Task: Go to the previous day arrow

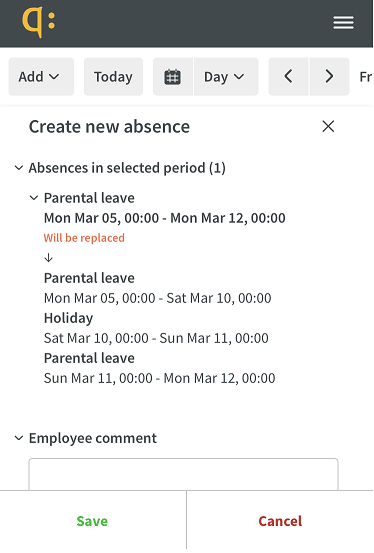Action: coord(289,77)
